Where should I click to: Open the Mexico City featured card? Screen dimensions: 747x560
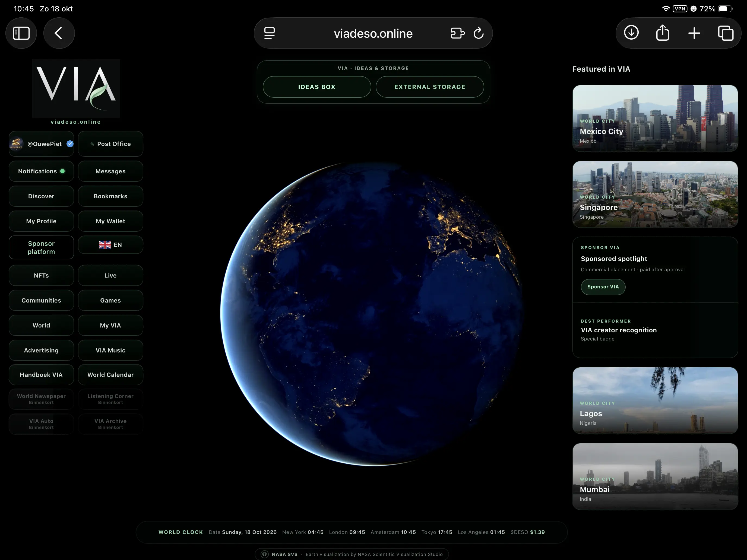655,118
